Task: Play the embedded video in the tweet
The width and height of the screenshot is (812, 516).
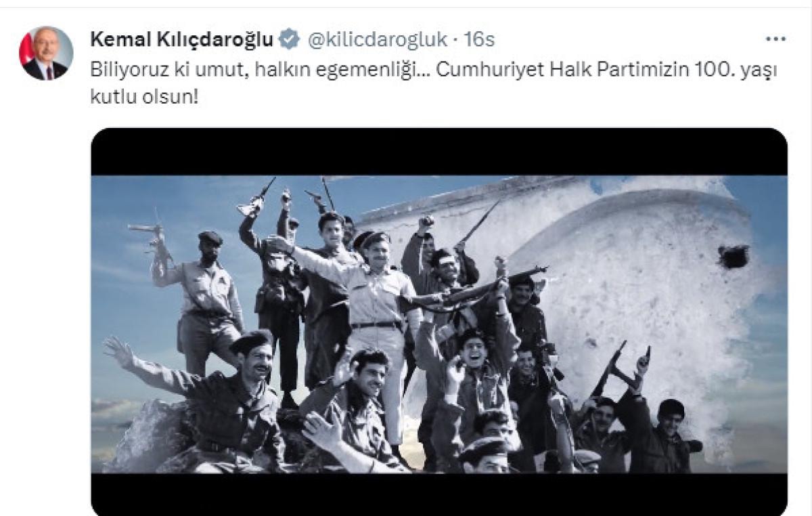Action: pos(439,322)
